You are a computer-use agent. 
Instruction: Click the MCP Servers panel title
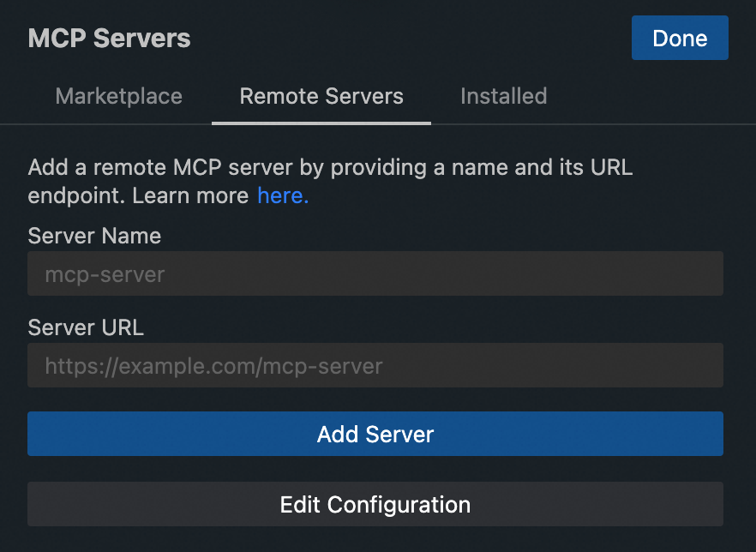click(110, 39)
